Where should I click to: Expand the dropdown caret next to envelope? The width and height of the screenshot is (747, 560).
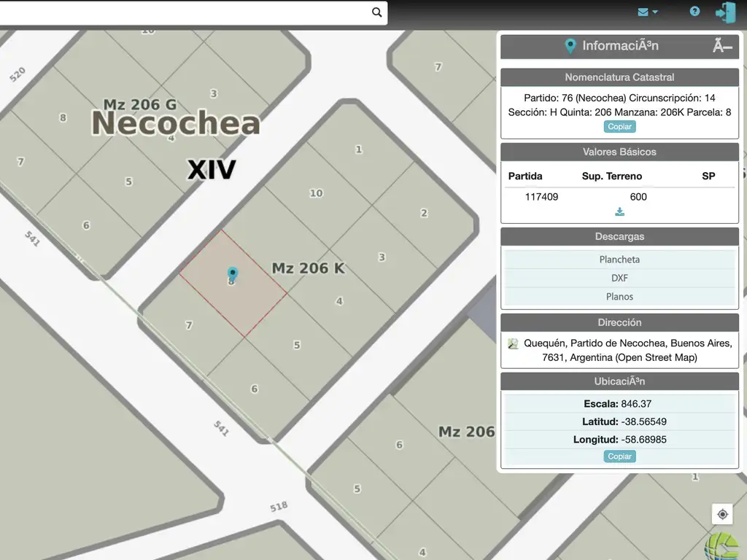click(x=655, y=12)
